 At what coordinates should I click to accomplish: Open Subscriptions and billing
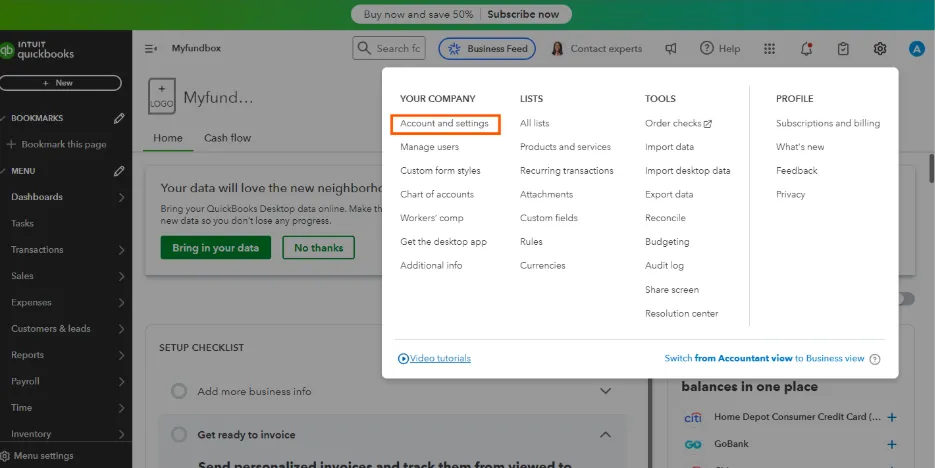[x=827, y=124]
